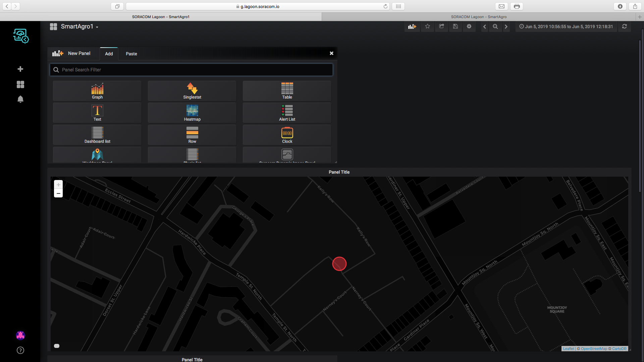Star this dashboard as favorite
This screenshot has height=362, width=644.
tap(427, 26)
